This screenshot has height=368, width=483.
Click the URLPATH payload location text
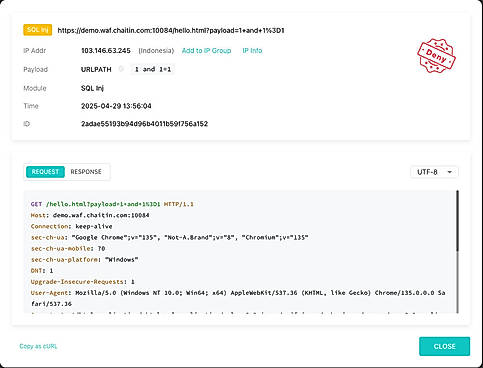tap(96, 69)
